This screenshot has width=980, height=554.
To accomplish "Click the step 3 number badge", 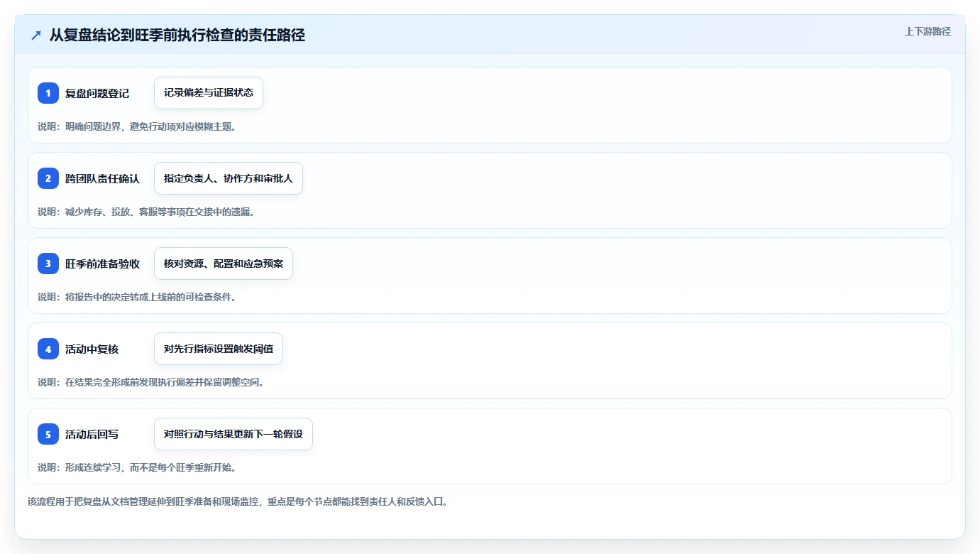I will [48, 264].
